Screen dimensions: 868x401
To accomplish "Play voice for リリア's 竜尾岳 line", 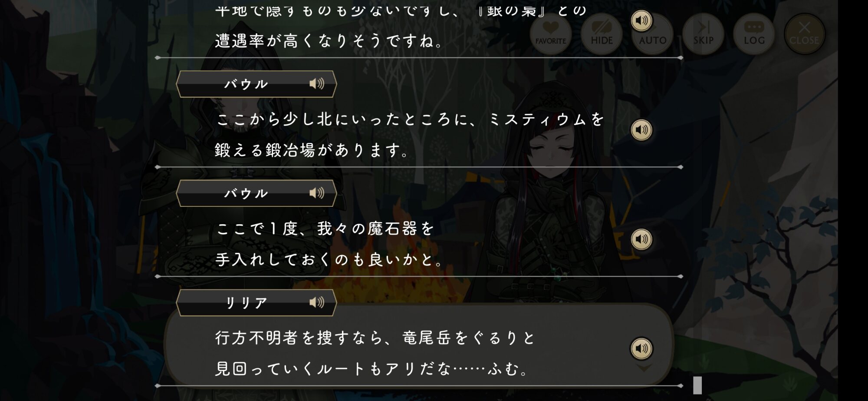I will point(641,348).
